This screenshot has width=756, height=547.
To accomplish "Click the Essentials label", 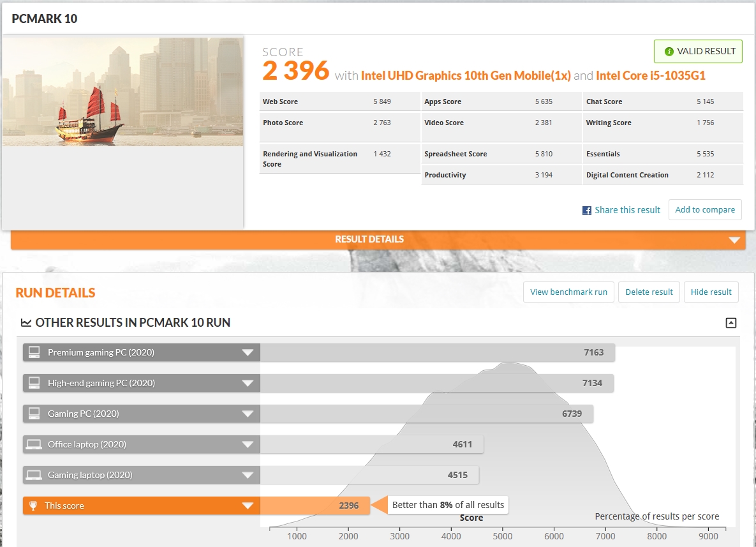I will tap(603, 154).
